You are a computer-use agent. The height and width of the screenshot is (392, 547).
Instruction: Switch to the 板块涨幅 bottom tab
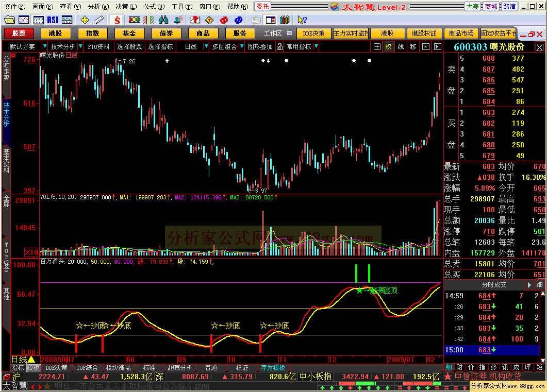(x=118, y=368)
